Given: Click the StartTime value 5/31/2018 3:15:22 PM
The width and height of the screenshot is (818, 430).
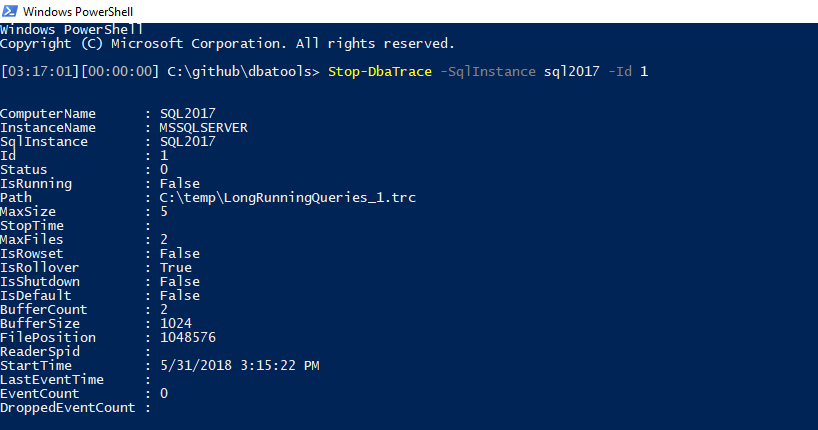Looking at the screenshot, I should coord(239,366).
